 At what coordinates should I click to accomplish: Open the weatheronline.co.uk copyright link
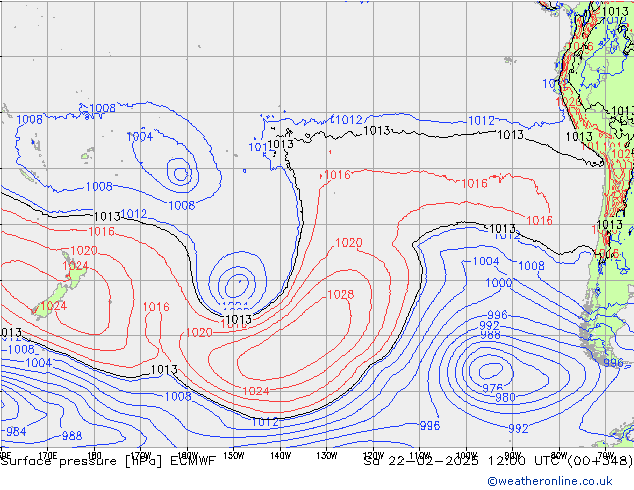tap(550, 481)
